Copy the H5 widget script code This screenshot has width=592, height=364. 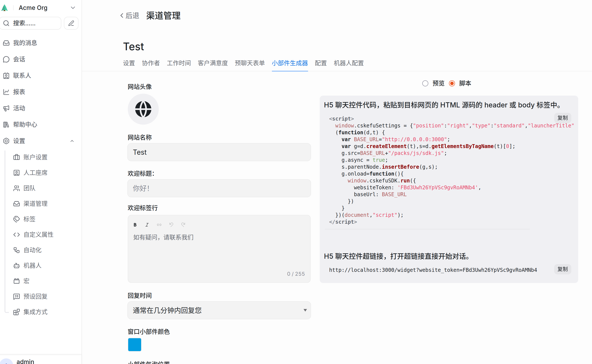[x=562, y=118]
